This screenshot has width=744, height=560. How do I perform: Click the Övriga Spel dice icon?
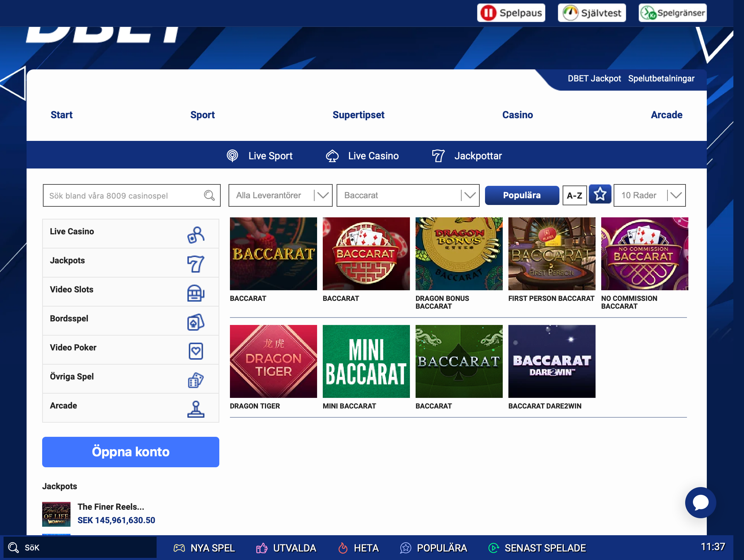point(196,380)
